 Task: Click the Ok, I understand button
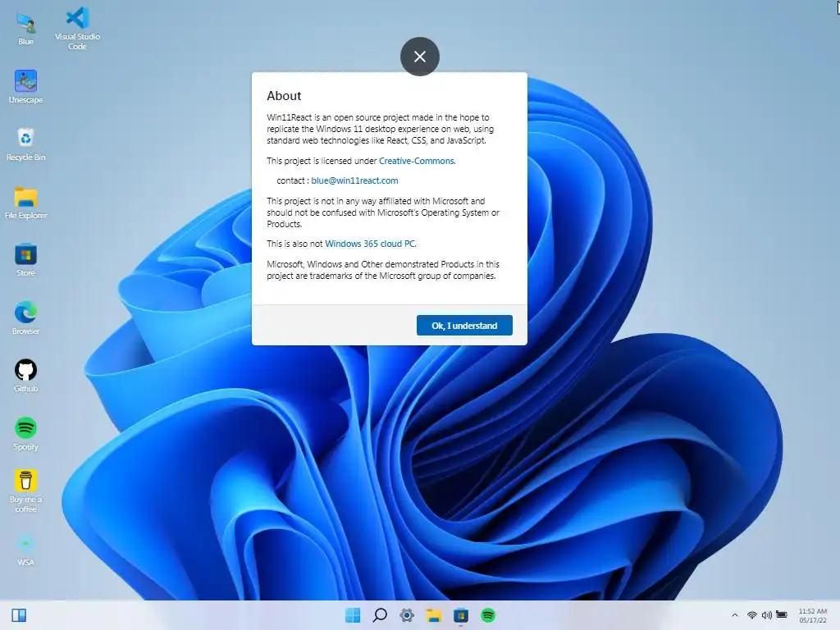[464, 325]
